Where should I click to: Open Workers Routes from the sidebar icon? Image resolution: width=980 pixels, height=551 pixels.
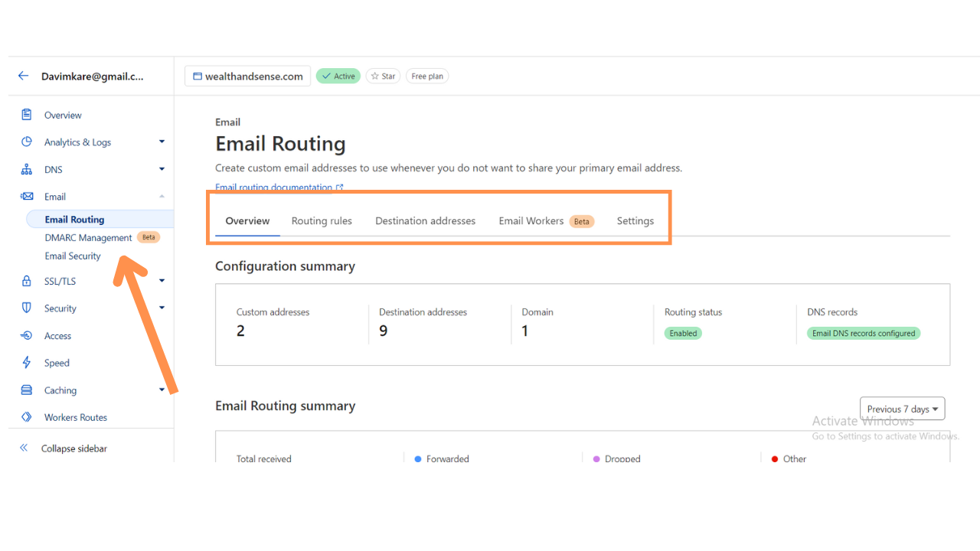tap(26, 417)
